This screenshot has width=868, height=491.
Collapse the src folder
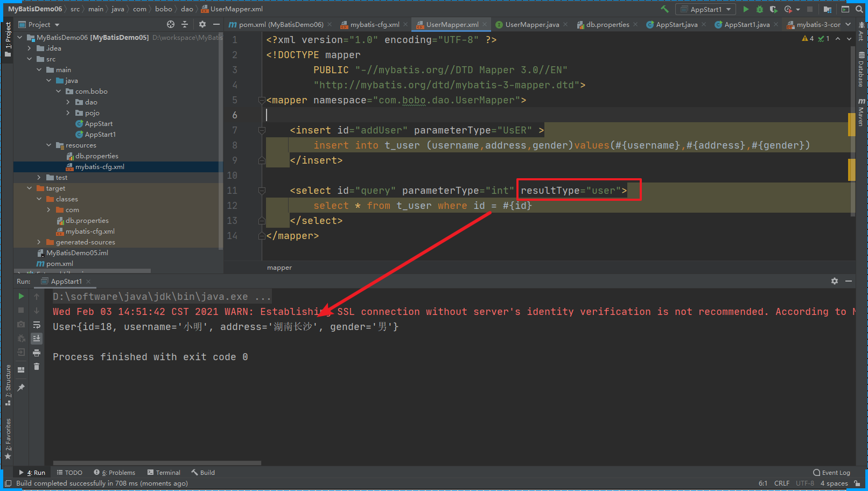(30, 59)
